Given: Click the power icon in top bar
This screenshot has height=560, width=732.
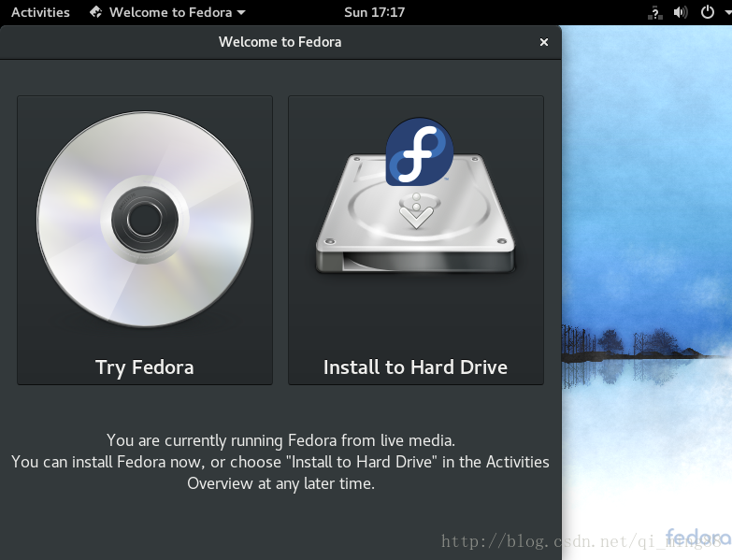Looking at the screenshot, I should 708,12.
